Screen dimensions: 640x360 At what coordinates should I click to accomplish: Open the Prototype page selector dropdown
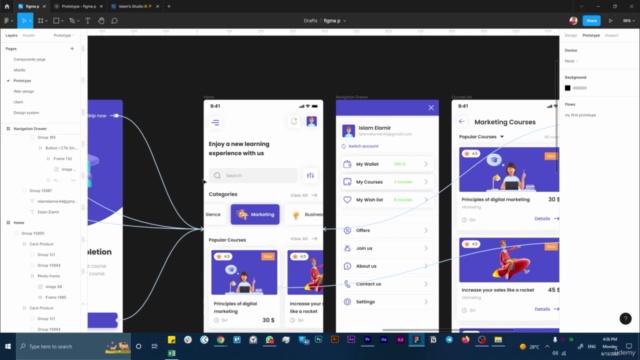[x=64, y=36]
